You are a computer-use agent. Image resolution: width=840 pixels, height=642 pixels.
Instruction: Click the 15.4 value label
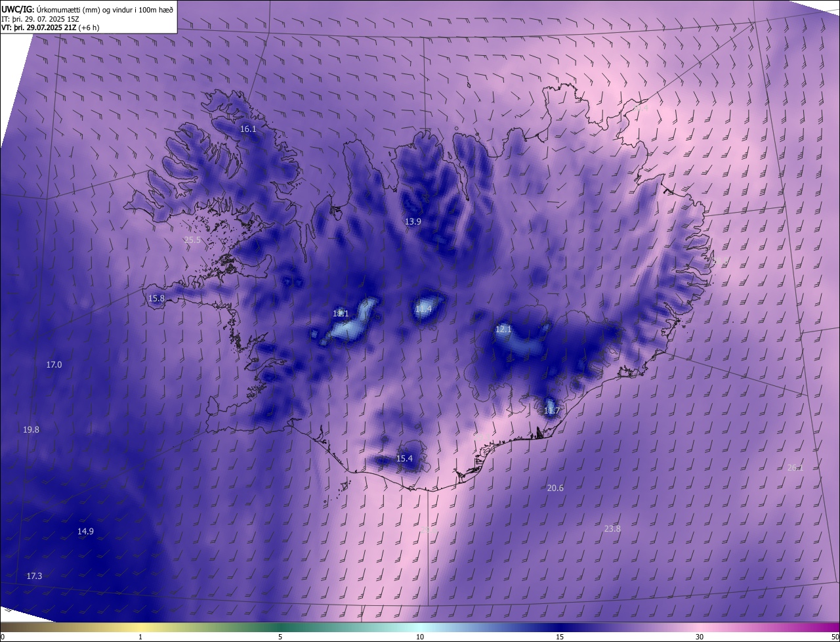[404, 459]
